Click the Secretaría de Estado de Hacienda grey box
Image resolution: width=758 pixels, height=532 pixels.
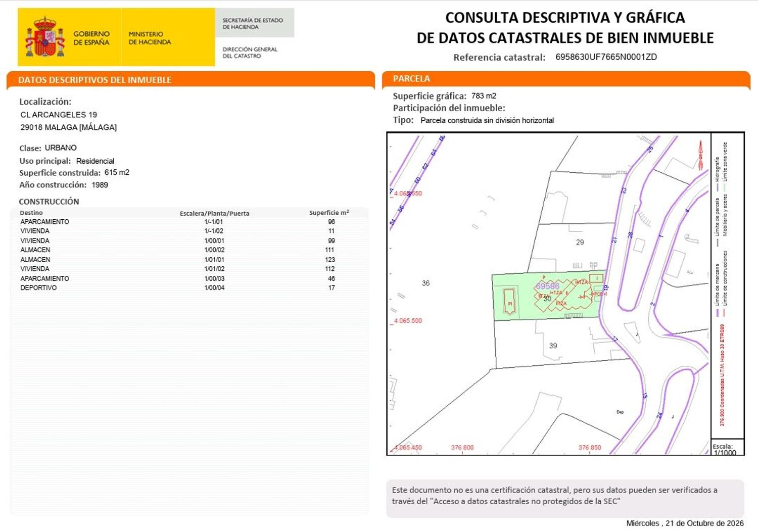254,23
